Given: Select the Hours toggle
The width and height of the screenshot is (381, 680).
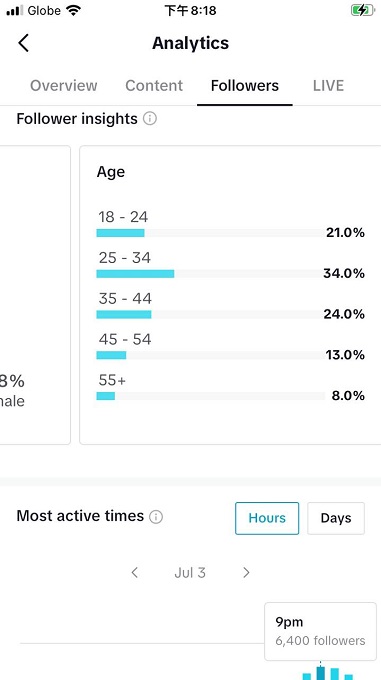Looking at the screenshot, I should coord(267,518).
